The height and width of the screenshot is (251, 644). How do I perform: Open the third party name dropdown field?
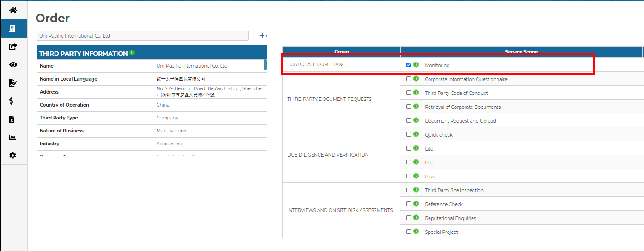click(142, 36)
